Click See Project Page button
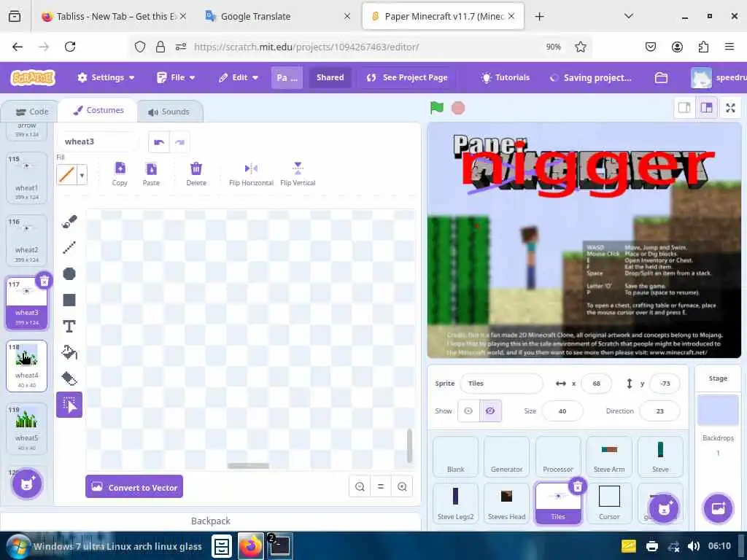Viewport: 747px width, 560px height. pyautogui.click(x=407, y=77)
